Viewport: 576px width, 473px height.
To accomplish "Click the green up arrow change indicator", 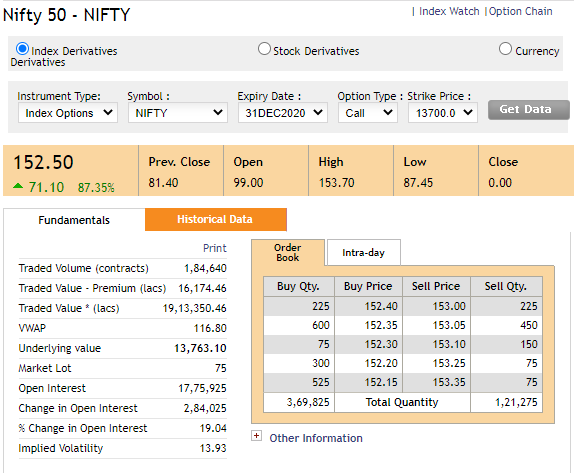I will 18,186.
